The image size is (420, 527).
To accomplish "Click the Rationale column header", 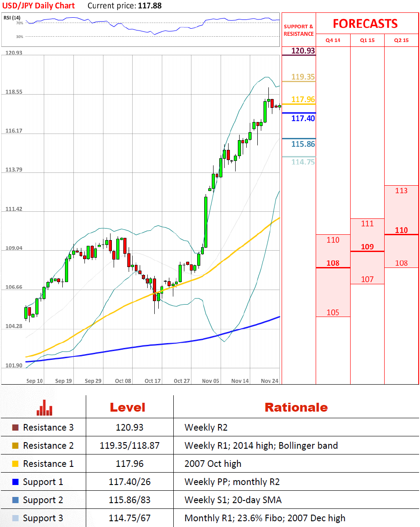I will 296,407.
